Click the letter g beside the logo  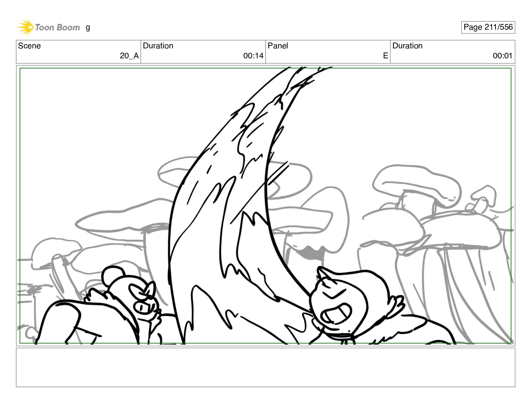coord(88,28)
